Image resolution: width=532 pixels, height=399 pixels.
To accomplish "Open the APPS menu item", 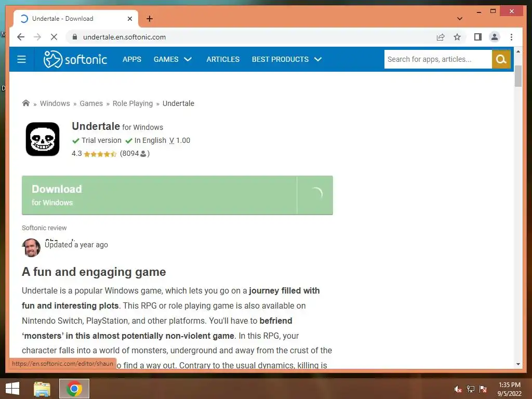I will coord(131,59).
